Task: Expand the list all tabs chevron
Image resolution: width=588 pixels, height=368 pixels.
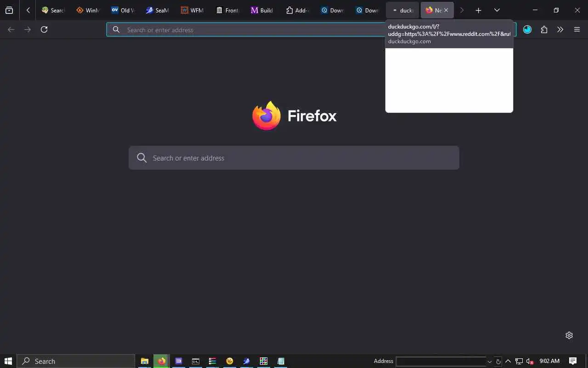Action: coord(497,10)
